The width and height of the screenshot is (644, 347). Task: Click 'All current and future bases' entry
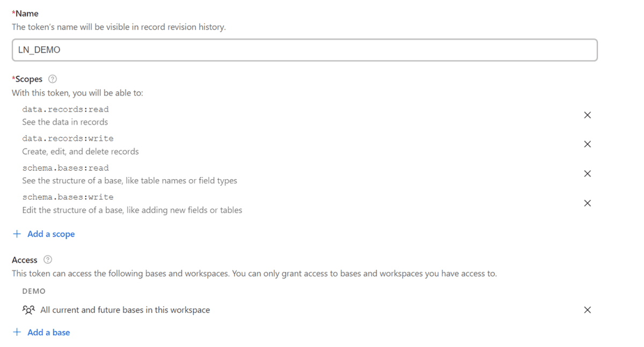(125, 310)
